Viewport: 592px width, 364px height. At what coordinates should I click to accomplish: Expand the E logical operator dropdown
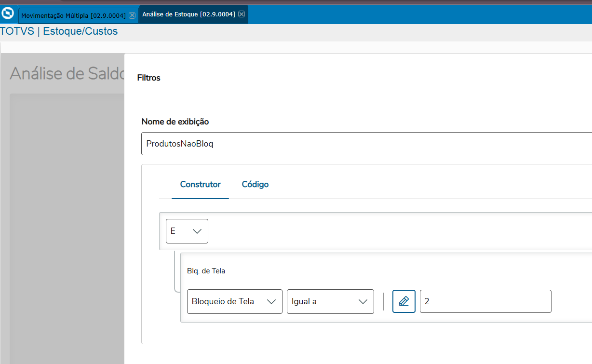[x=187, y=231]
